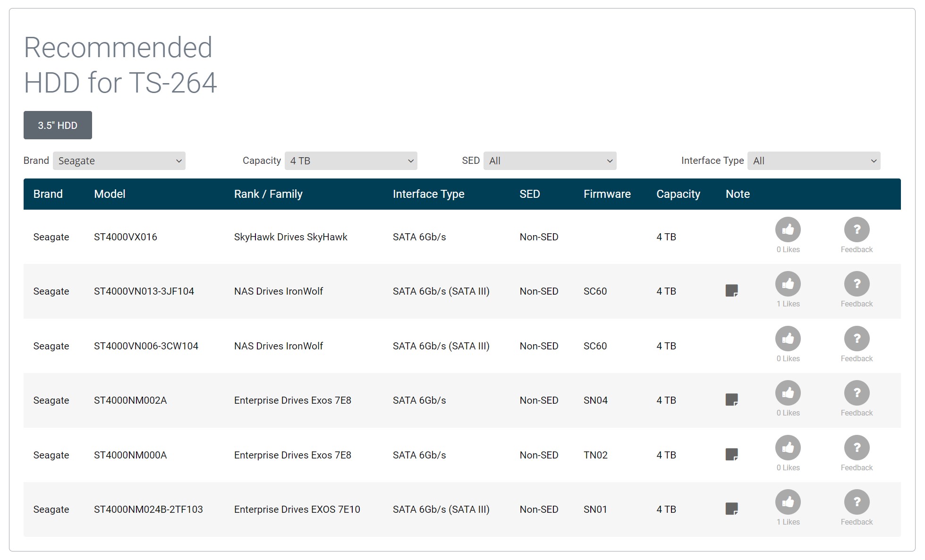Select the model text ST4000NM002A
The image size is (925, 560).
pyautogui.click(x=130, y=400)
